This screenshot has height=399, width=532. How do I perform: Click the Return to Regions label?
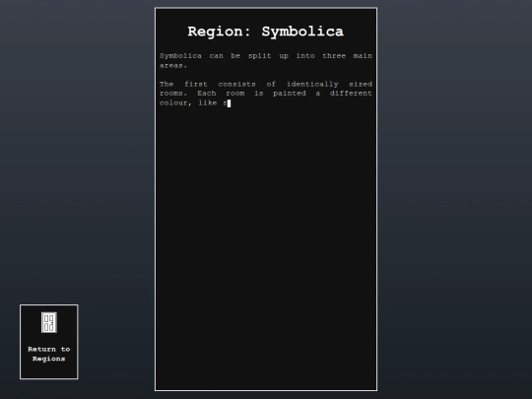pyautogui.click(x=49, y=354)
